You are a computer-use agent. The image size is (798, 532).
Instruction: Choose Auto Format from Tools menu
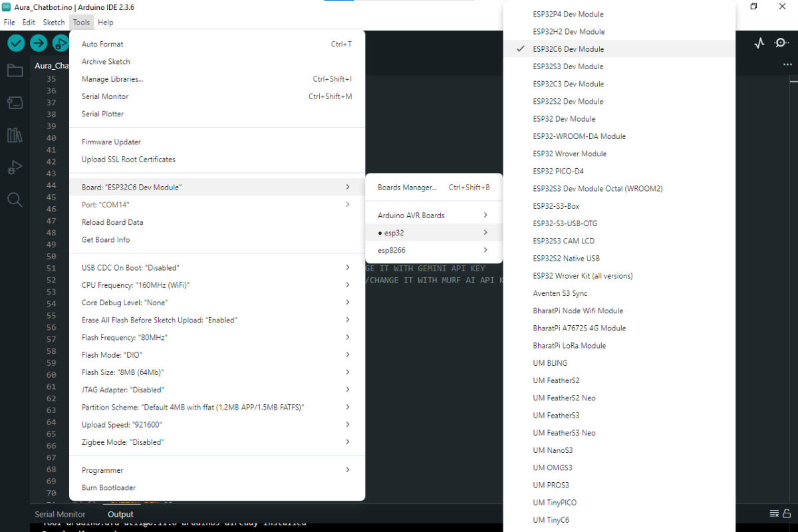click(102, 45)
